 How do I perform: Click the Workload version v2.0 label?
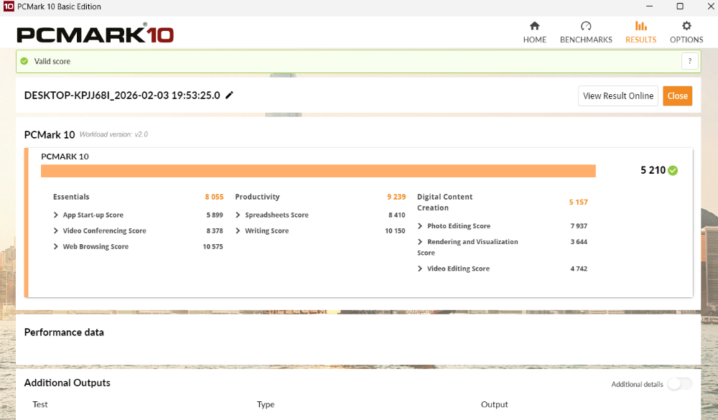tap(114, 134)
